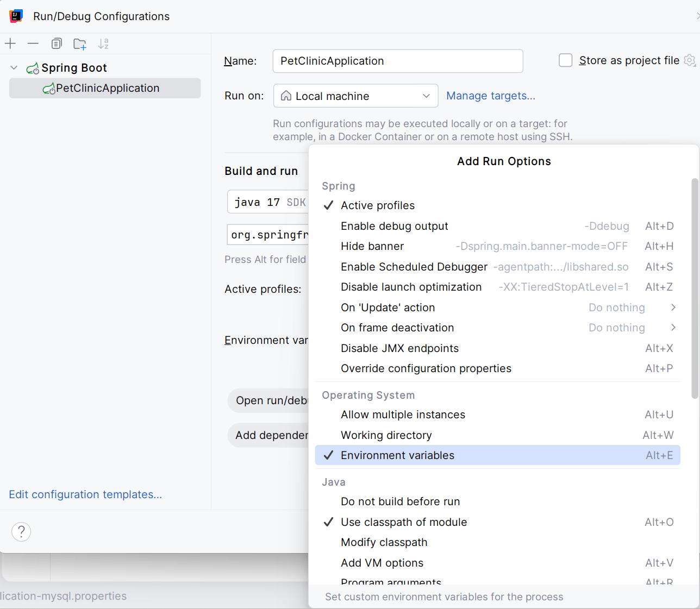Select Add VM options entry
The height and width of the screenshot is (609, 700).
tap(497, 563)
